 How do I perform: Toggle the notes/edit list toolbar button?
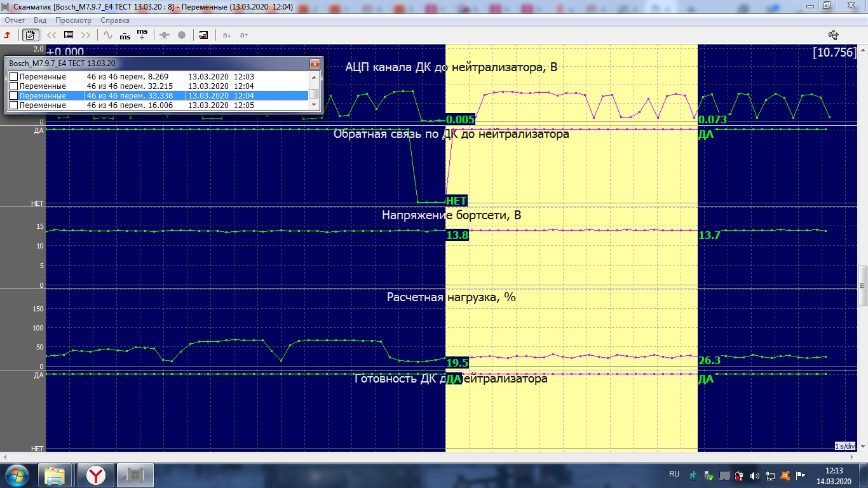coord(29,35)
